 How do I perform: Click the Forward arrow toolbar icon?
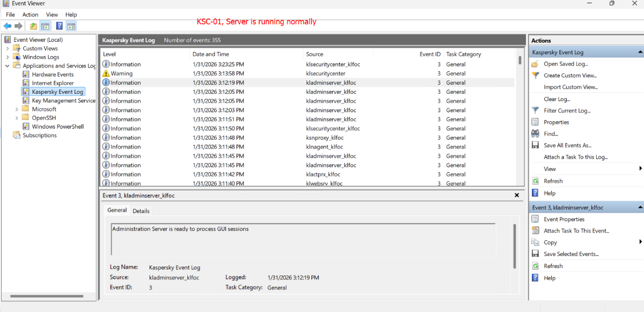(x=19, y=26)
